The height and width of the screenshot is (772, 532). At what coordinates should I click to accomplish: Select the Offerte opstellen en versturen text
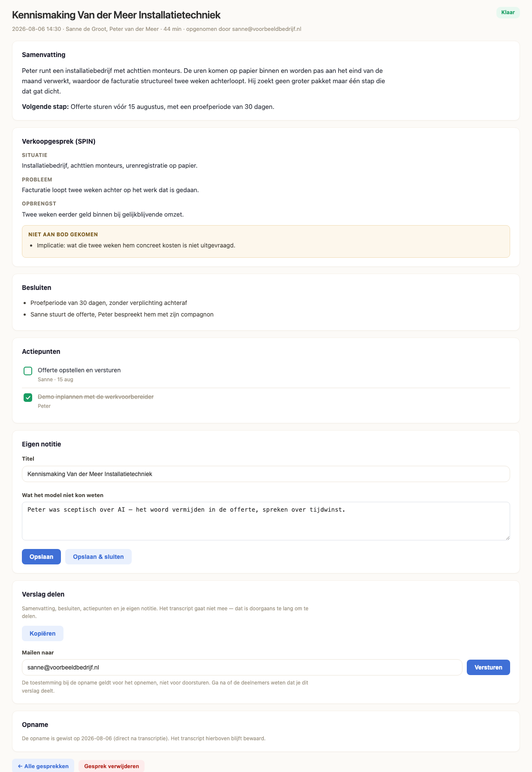tap(79, 370)
